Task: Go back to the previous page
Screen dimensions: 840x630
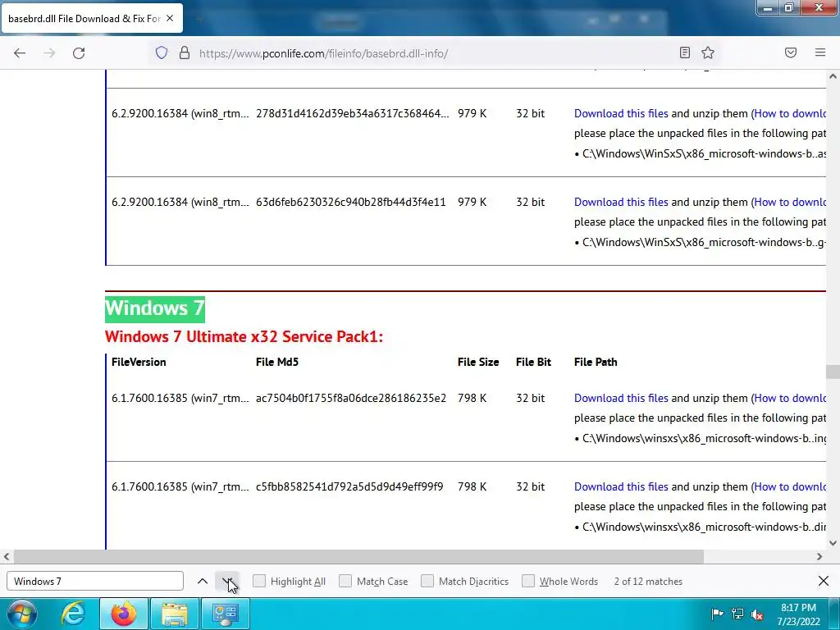Action: point(20,53)
